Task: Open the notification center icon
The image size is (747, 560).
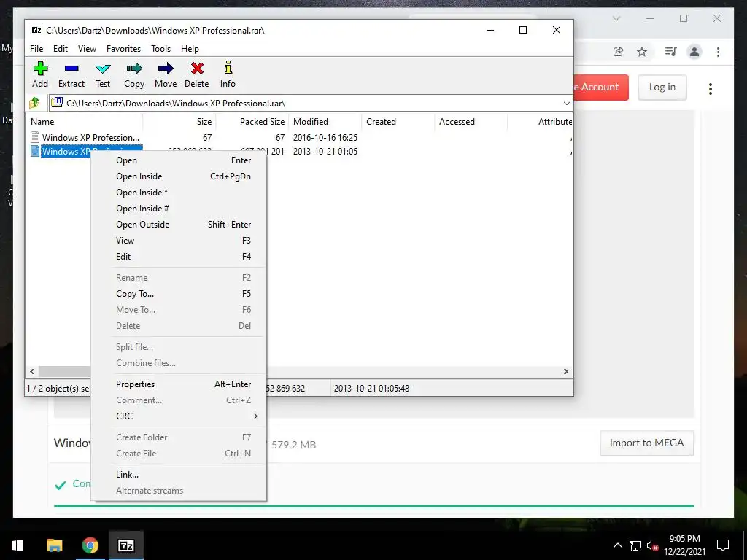Action: click(723, 545)
